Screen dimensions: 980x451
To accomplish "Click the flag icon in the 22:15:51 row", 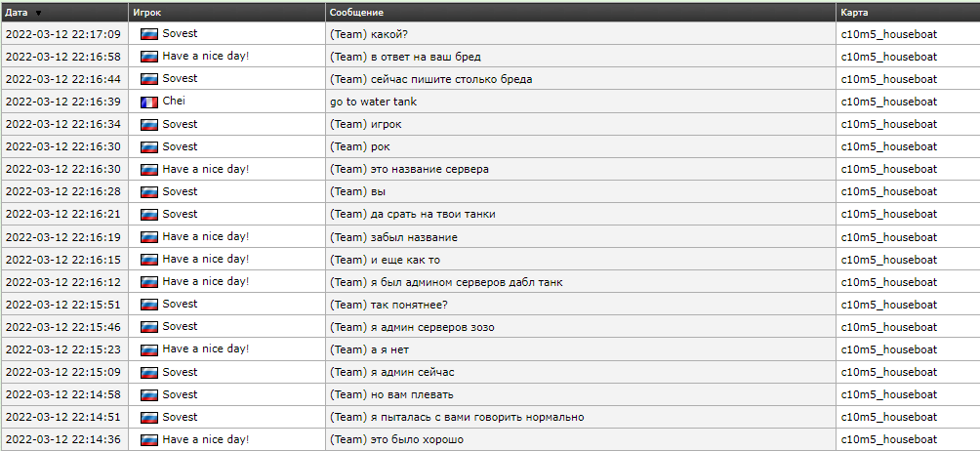I will pyautogui.click(x=149, y=305).
